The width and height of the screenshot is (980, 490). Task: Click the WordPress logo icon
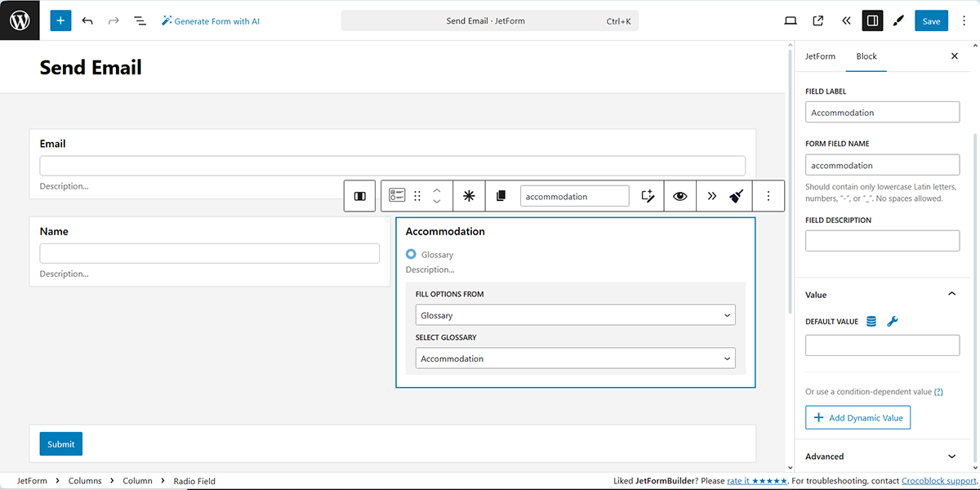click(x=20, y=20)
